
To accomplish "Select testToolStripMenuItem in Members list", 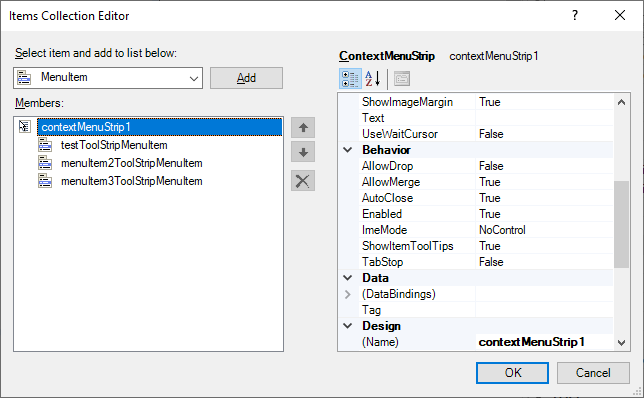I will coord(114,145).
